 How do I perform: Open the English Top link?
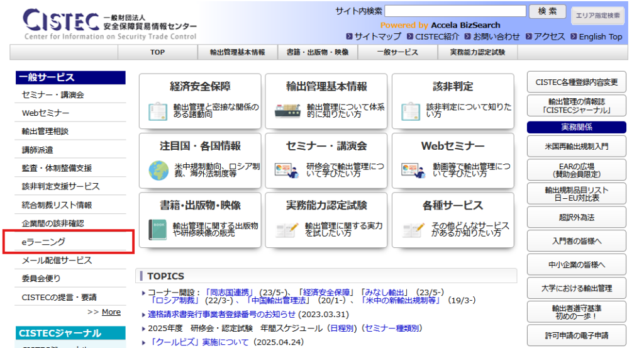click(601, 36)
